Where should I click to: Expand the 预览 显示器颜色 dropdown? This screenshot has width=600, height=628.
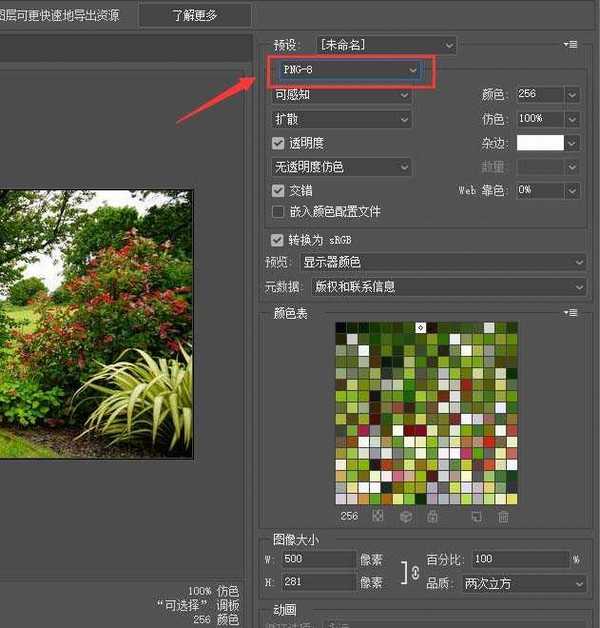tap(443, 262)
